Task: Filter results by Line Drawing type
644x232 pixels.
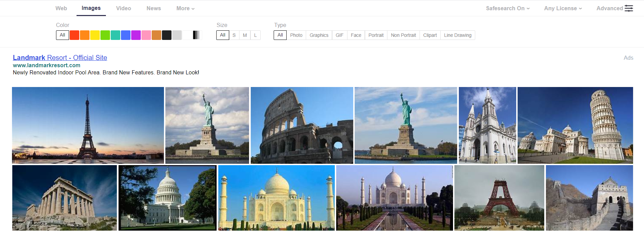Action: point(457,35)
